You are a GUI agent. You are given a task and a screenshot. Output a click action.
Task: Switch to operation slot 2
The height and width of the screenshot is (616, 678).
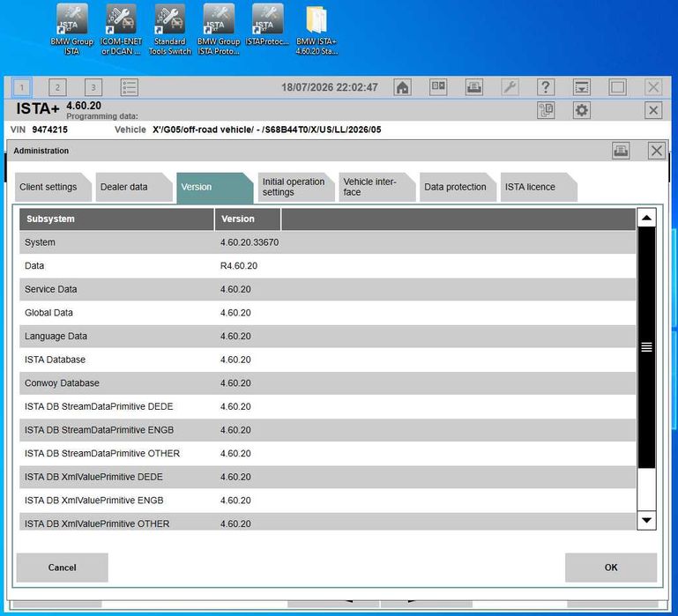pos(57,88)
